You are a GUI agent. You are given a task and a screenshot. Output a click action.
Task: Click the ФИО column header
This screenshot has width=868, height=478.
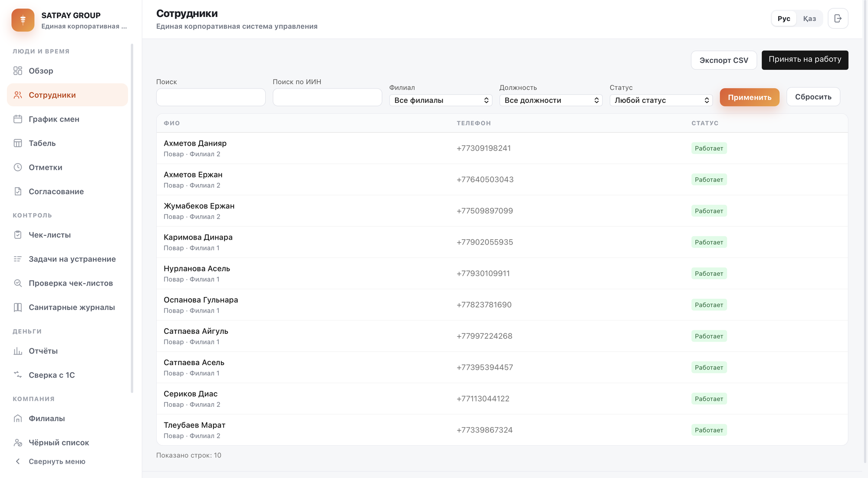pos(172,123)
